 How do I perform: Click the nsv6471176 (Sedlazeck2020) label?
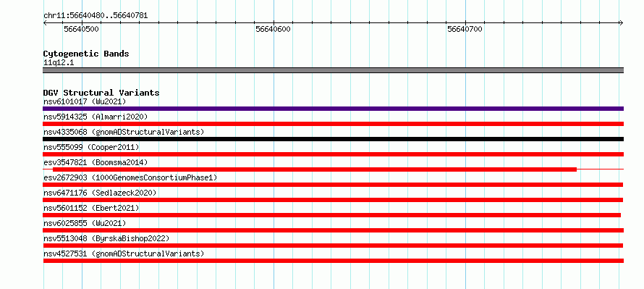point(100,193)
